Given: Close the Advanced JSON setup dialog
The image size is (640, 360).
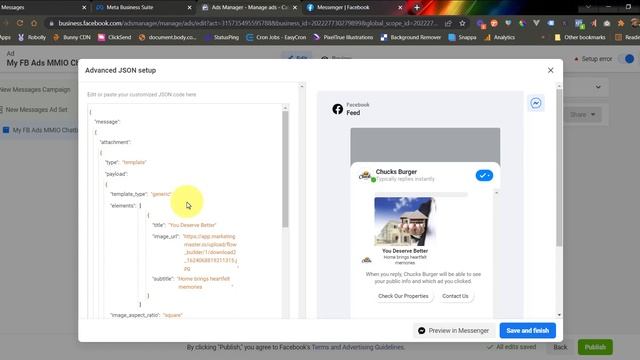Looking at the screenshot, I should [550, 70].
